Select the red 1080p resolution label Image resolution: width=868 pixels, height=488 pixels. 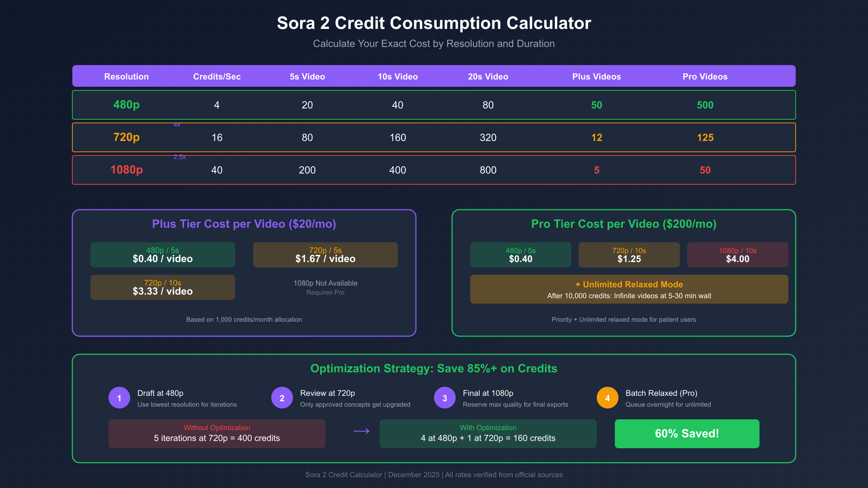pos(127,170)
